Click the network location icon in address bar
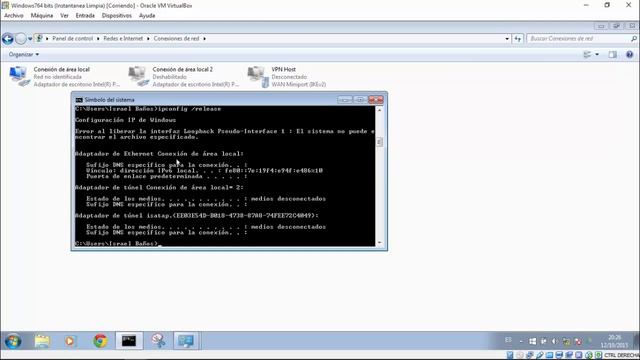This screenshot has height=360, width=640. [38, 38]
